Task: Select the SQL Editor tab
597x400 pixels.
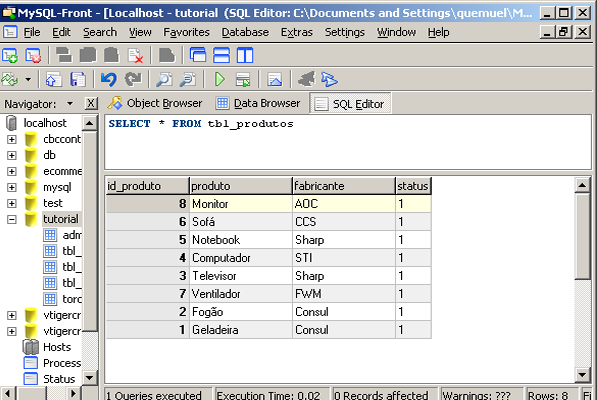Action: click(x=350, y=104)
